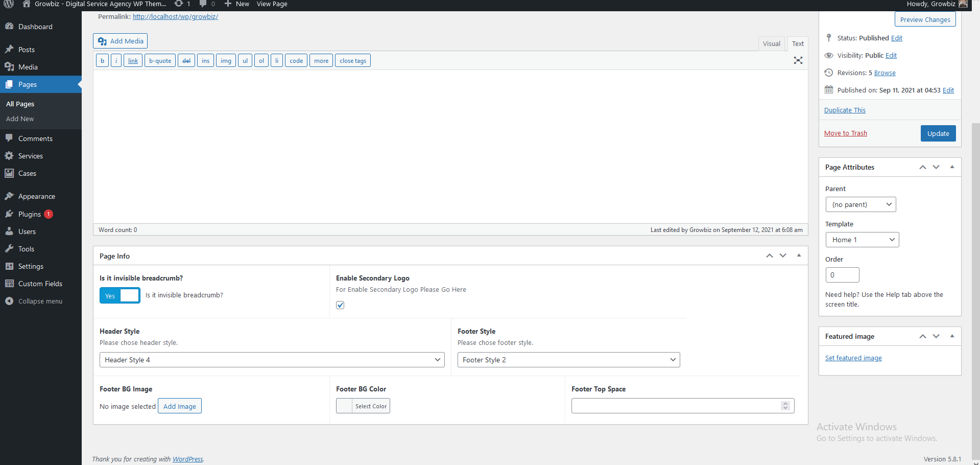Click the Comments icon in sidebar
The width and height of the screenshot is (980, 465).
(9, 138)
